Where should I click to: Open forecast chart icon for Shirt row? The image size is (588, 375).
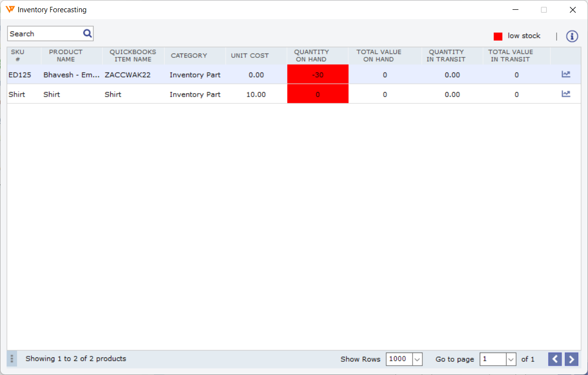click(566, 94)
